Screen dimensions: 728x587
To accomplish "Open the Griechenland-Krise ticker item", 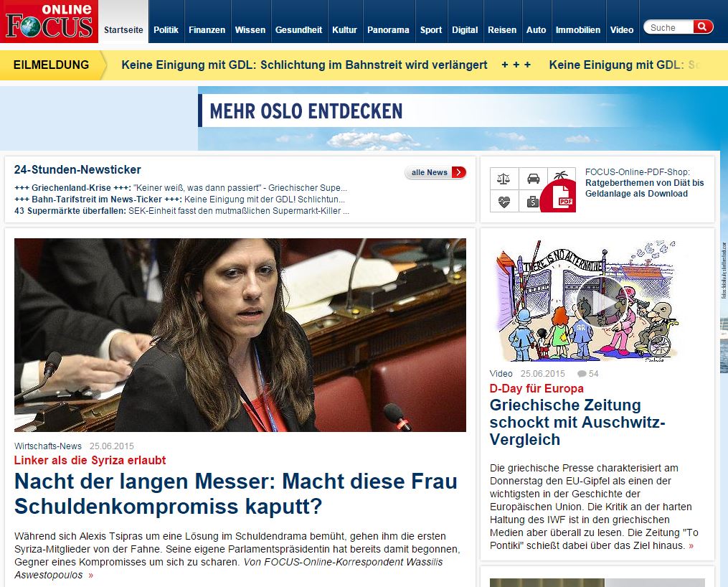I will (x=181, y=187).
